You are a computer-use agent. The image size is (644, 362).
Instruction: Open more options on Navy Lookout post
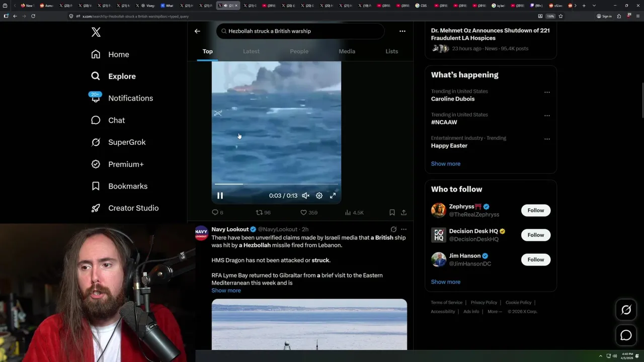(404, 229)
